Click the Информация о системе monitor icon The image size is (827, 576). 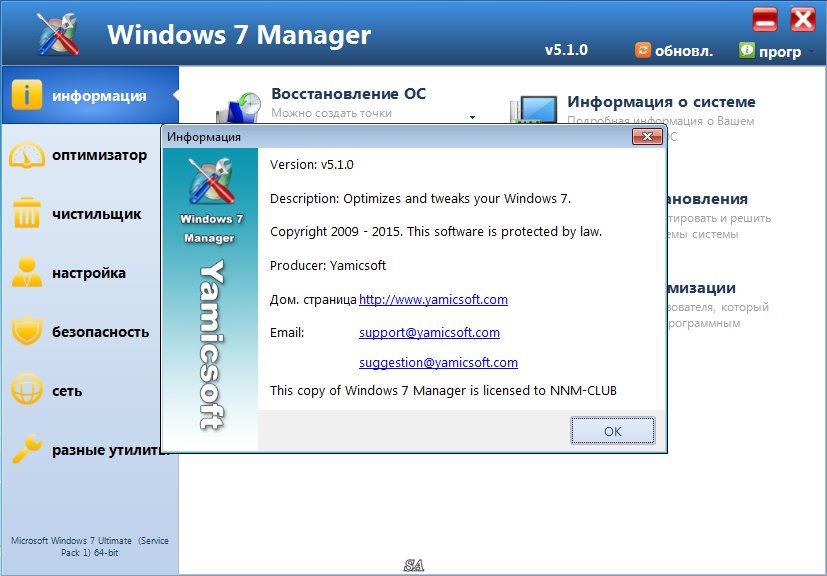(534, 110)
